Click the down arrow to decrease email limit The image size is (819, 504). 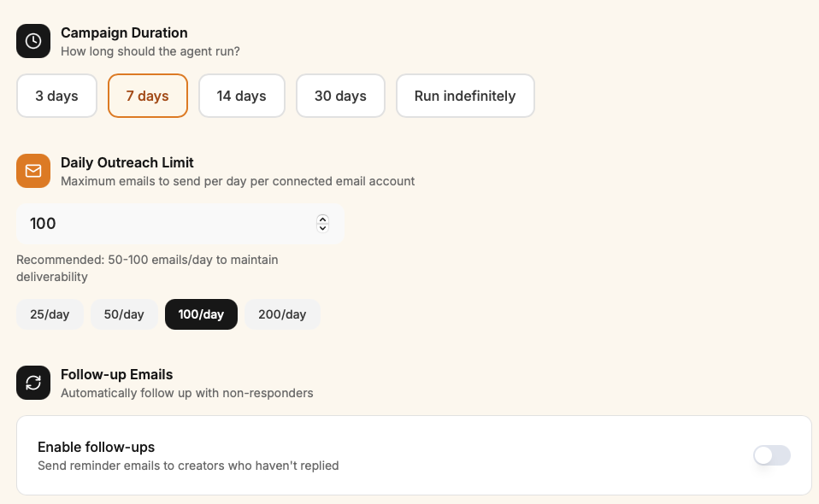[323, 226]
